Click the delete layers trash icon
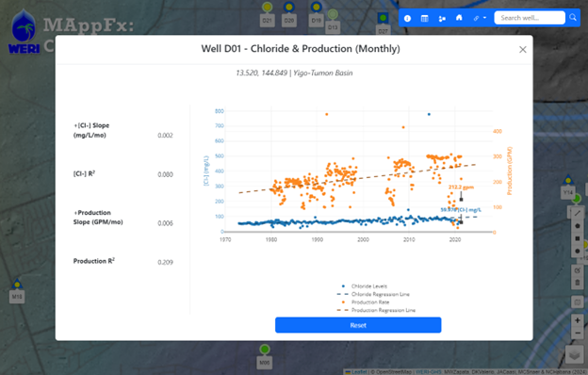The width and height of the screenshot is (588, 375). 578,283
